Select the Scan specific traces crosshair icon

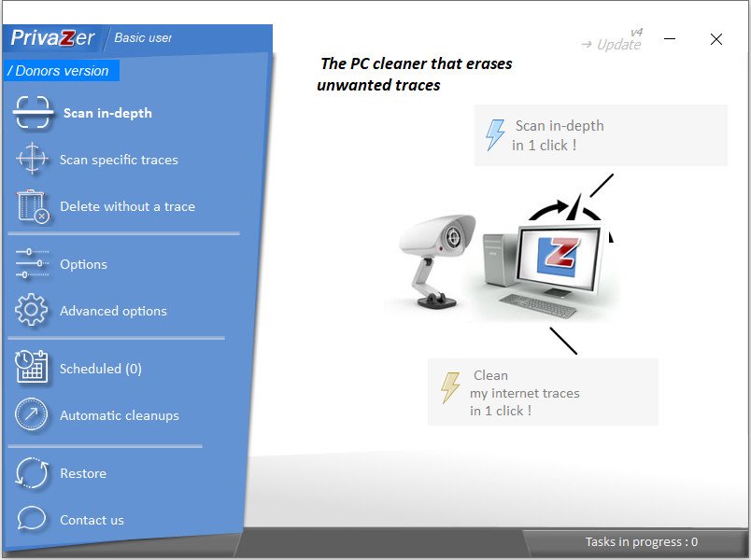point(32,159)
